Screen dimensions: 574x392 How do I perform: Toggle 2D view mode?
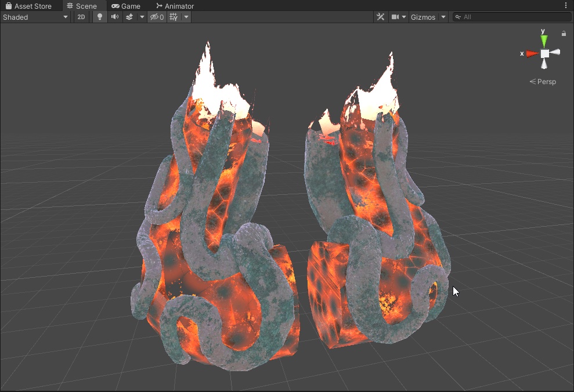81,17
